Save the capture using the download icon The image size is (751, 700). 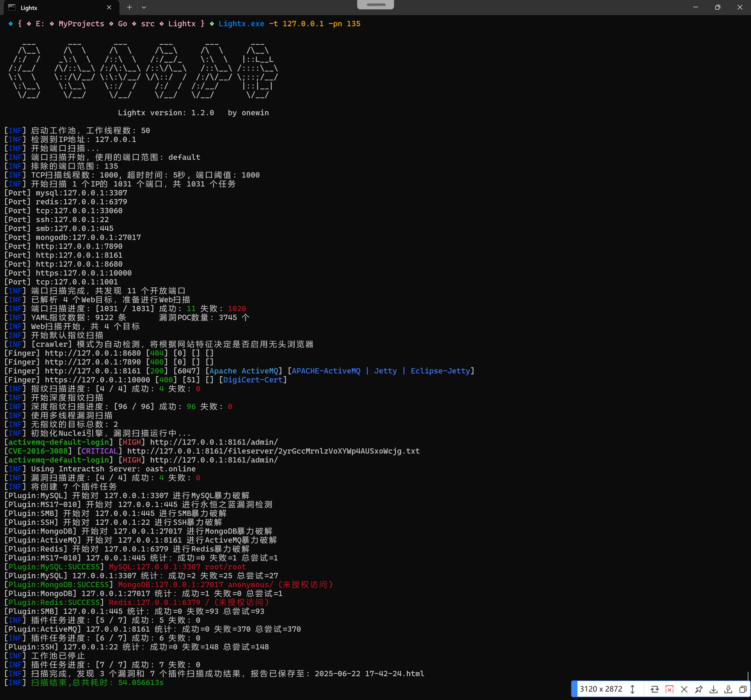click(714, 689)
